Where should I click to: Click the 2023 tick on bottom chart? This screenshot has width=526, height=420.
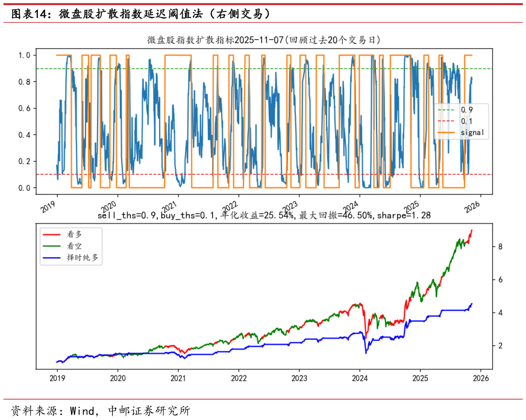(299, 379)
